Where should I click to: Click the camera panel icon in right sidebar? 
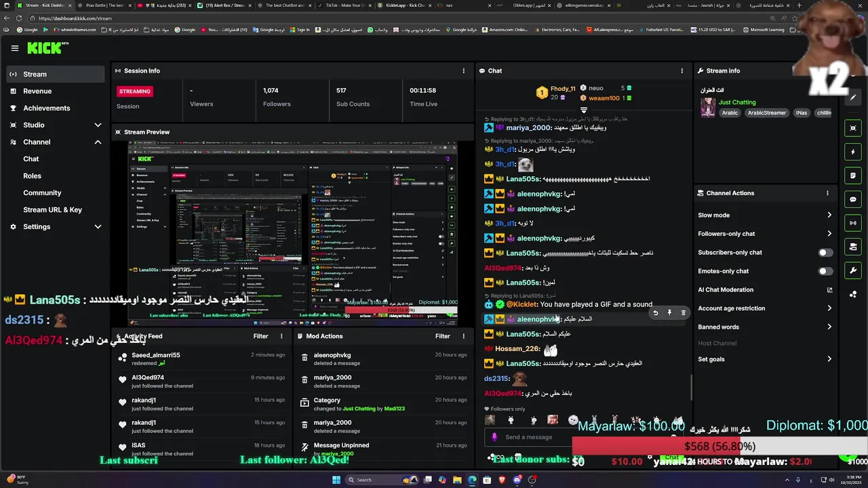point(853,247)
